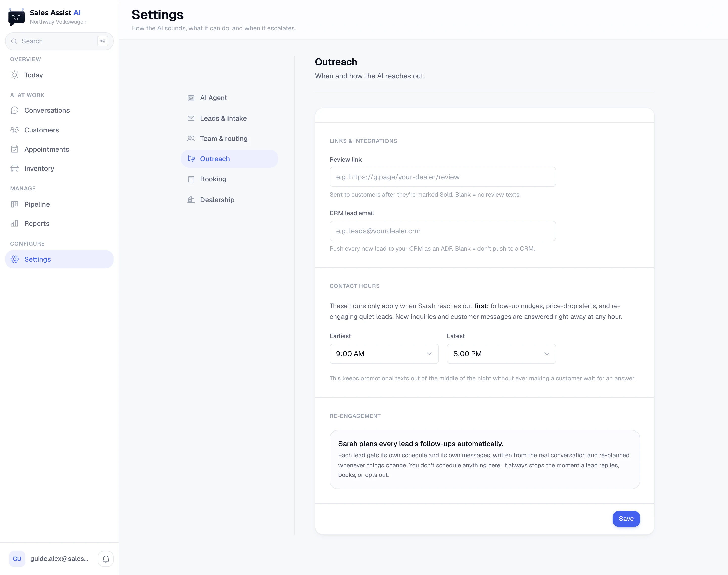Click the Sales Assist AI robot logo
The width and height of the screenshot is (728, 575).
[x=16, y=17]
